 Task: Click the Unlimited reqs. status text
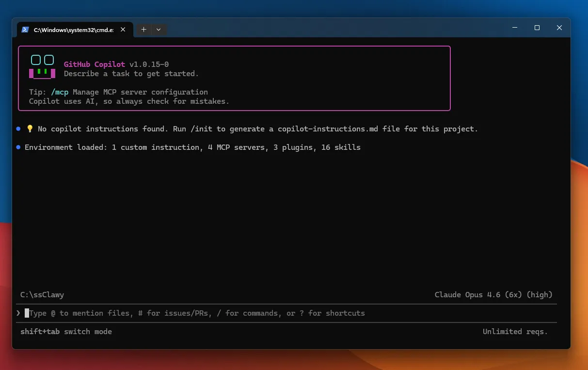pyautogui.click(x=515, y=332)
